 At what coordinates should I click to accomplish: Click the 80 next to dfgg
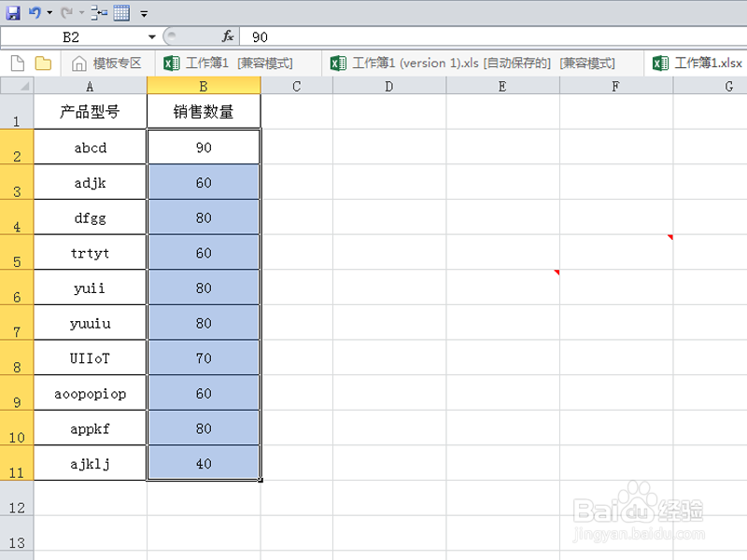pyautogui.click(x=204, y=217)
